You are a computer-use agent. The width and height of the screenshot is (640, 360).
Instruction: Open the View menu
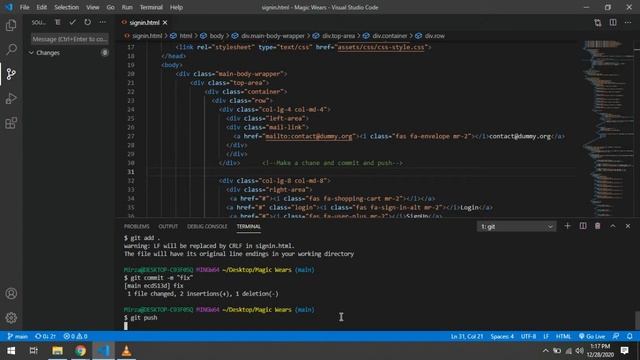[93, 7]
